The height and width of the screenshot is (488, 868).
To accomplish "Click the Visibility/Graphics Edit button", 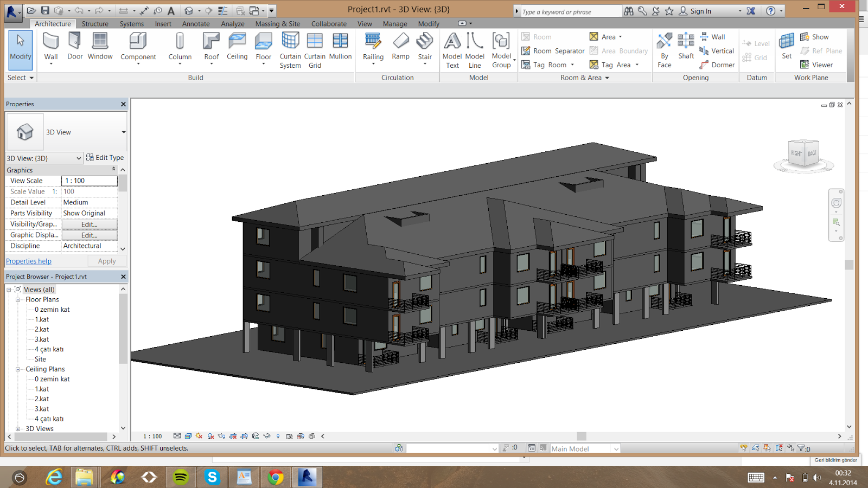I will [89, 224].
